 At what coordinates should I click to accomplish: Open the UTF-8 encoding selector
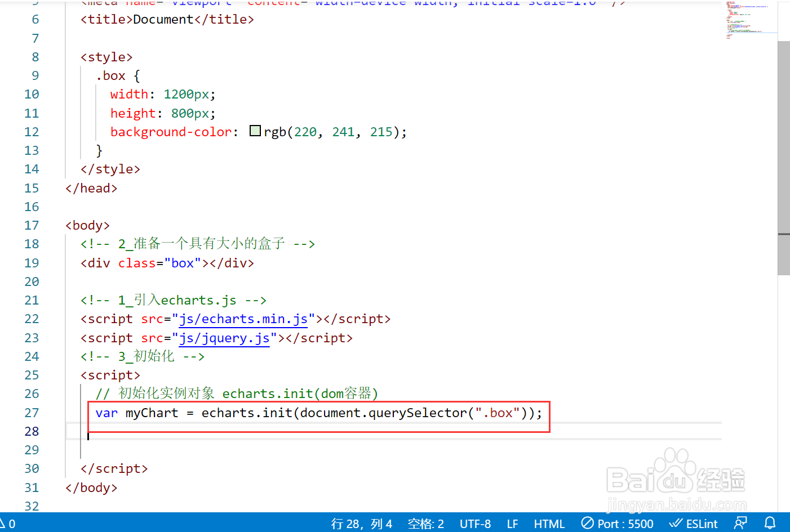(475, 524)
